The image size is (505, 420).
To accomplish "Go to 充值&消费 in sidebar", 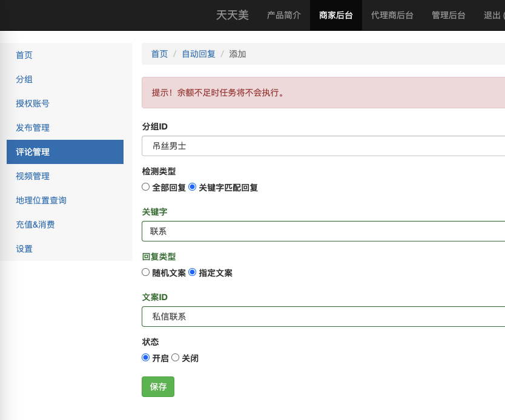I will [35, 225].
